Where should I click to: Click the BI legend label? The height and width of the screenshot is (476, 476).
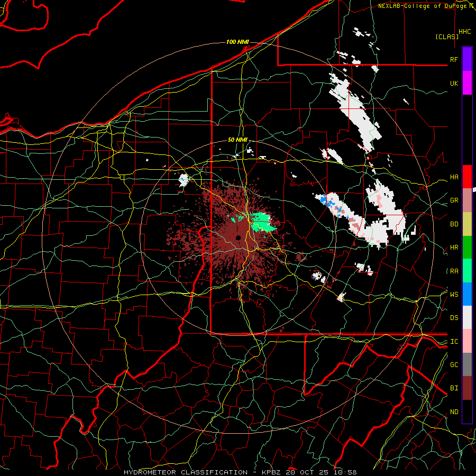[x=454, y=388]
